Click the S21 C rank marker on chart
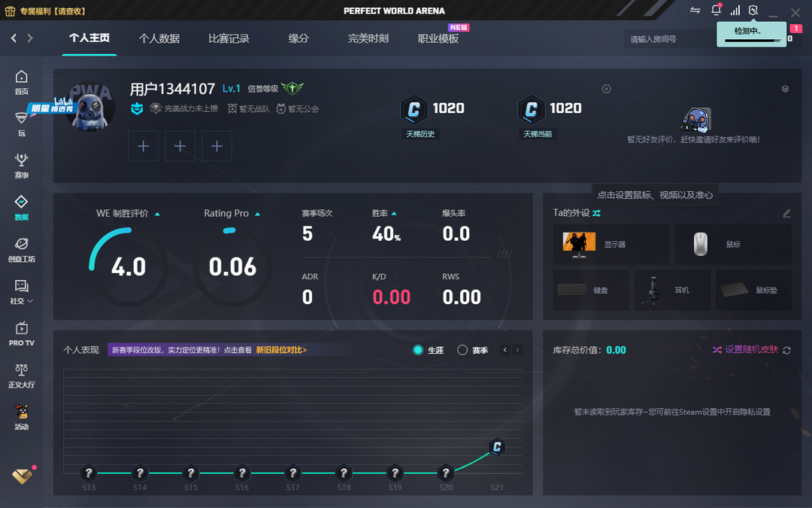This screenshot has height=508, width=812. click(497, 447)
